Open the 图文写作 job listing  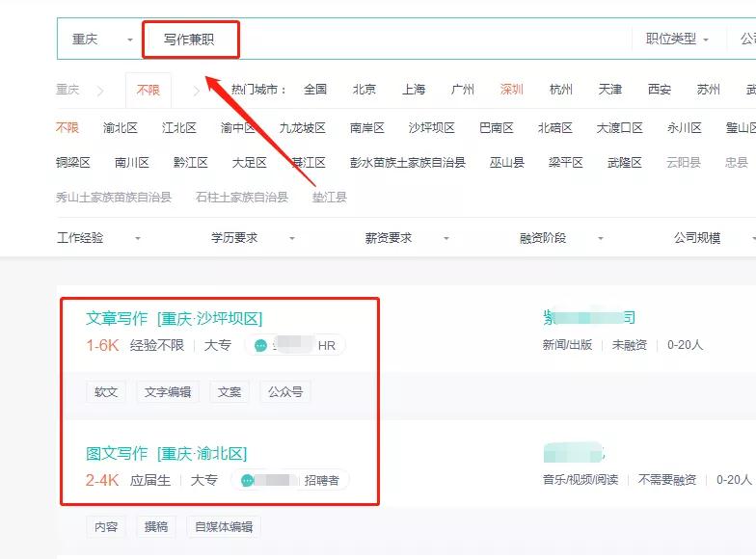pyautogui.click(x=117, y=453)
